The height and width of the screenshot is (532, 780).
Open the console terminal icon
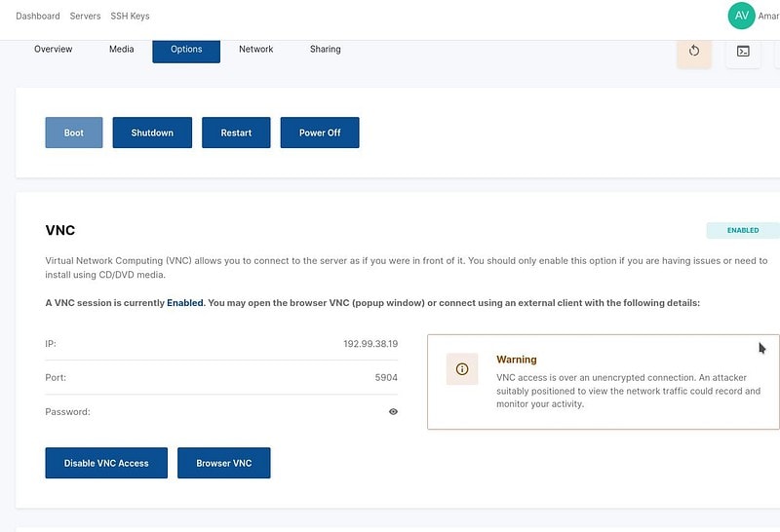743,52
